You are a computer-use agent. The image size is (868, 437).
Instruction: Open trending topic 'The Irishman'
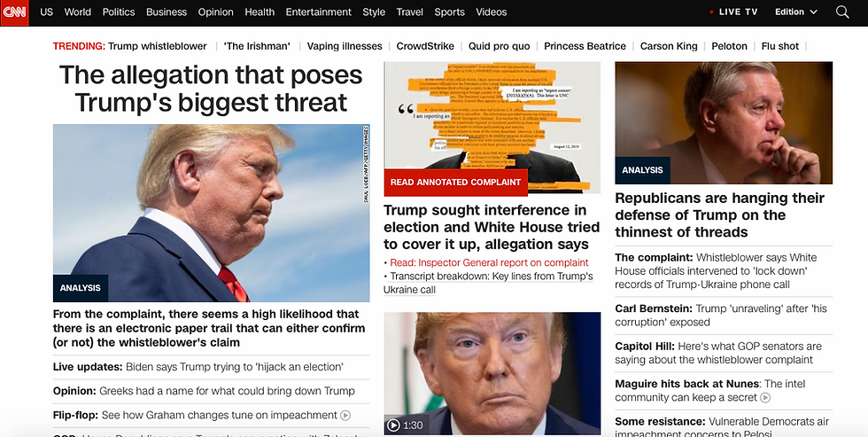(x=257, y=46)
